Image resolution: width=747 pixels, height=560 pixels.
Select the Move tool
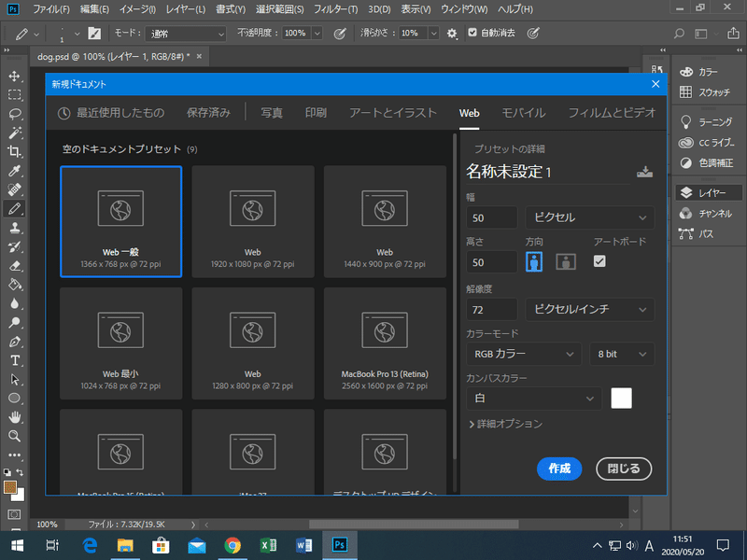tap(14, 77)
